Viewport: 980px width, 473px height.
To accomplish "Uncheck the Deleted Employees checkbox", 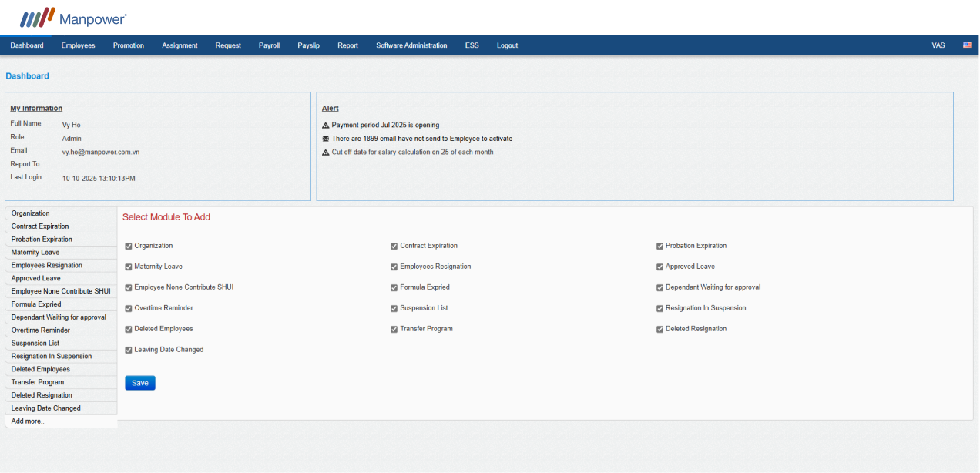I will pos(129,330).
